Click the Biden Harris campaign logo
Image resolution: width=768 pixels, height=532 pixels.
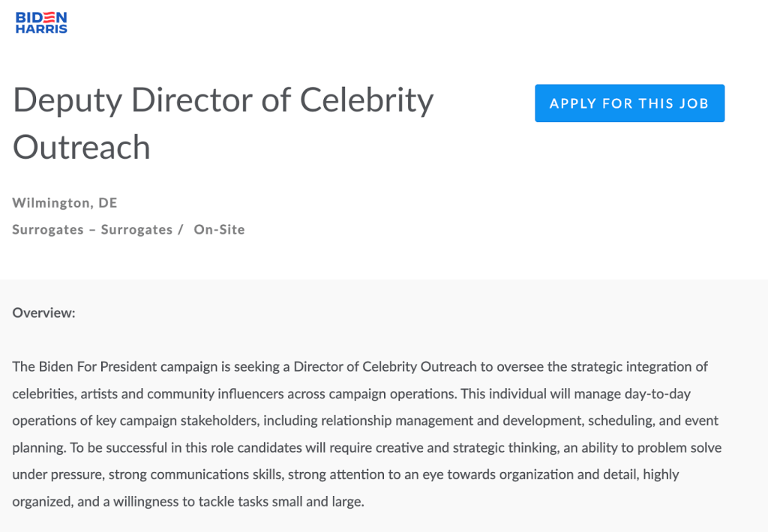tap(41, 22)
